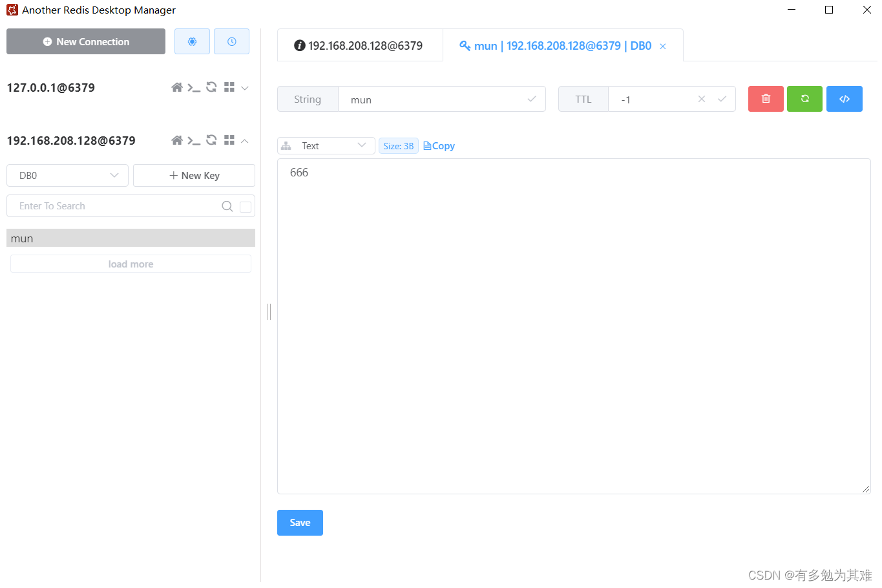Click the textarea corner grip handle
This screenshot has height=588, width=882.
click(x=866, y=489)
